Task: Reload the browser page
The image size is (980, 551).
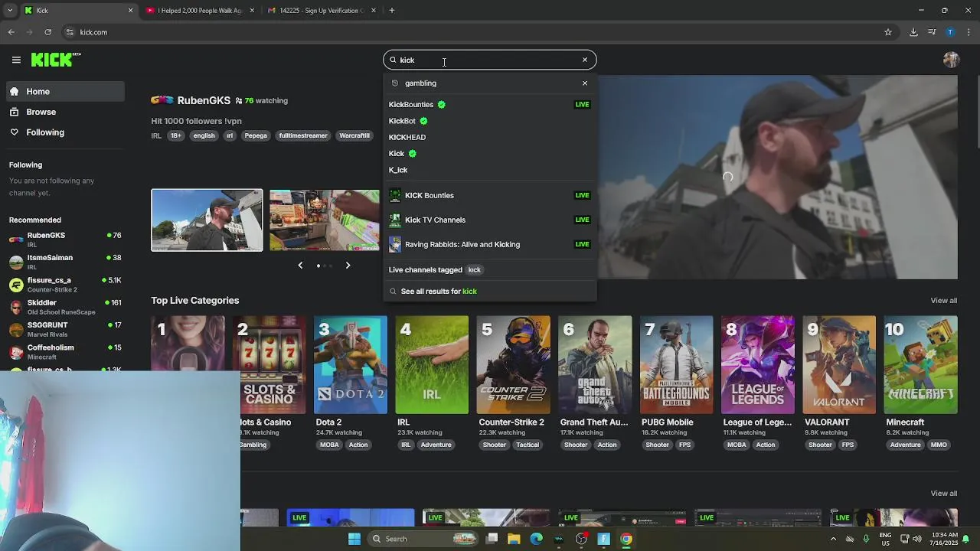Action: click(x=48, y=32)
